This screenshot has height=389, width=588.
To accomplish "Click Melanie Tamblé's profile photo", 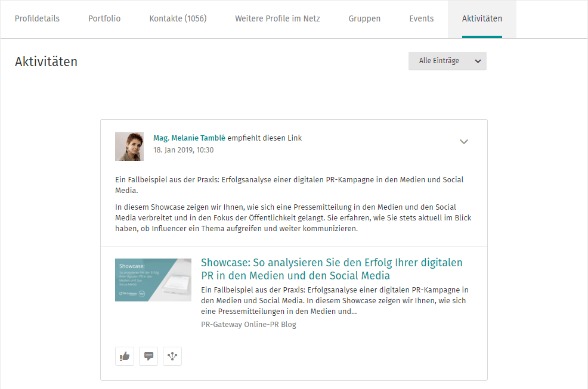I will 129,147.
